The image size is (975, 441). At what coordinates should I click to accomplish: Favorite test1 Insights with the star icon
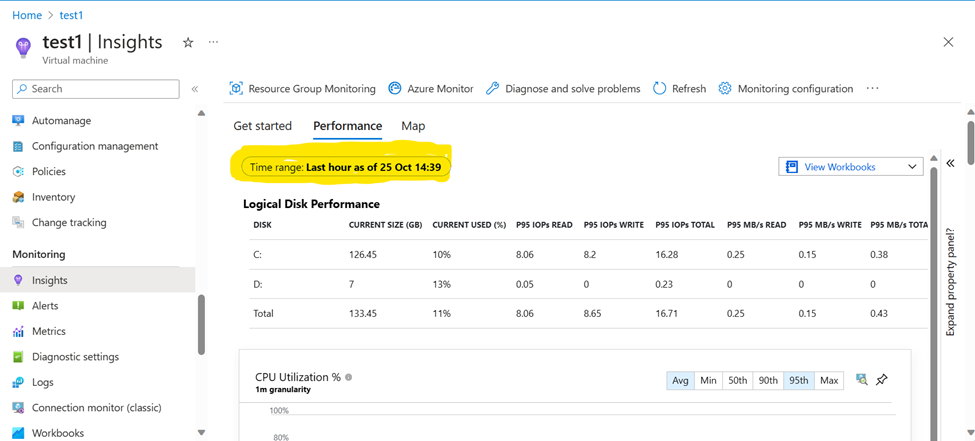(x=188, y=42)
